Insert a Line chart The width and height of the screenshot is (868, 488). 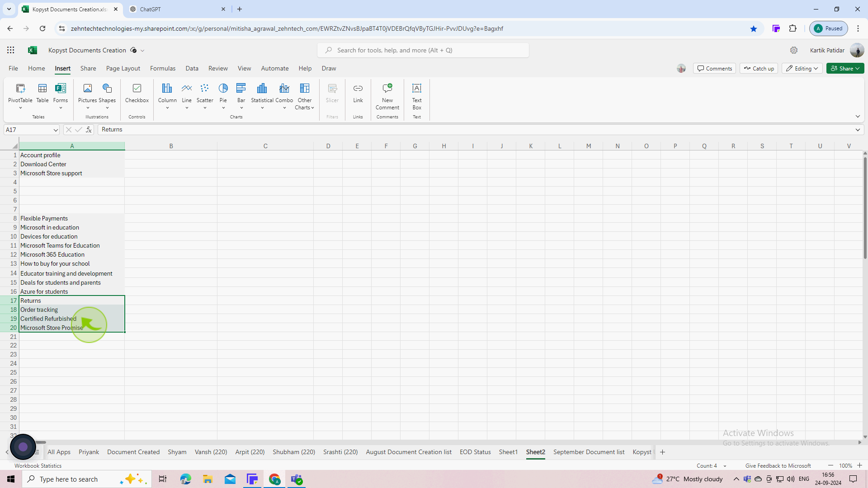point(187,96)
